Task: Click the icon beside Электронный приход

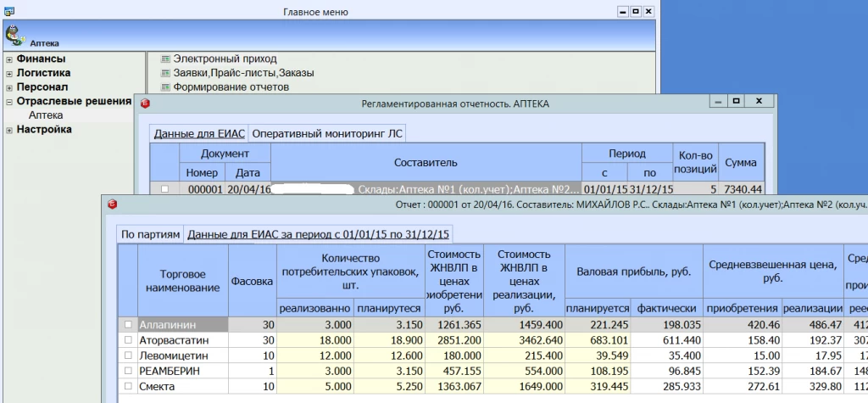Action: [164, 59]
